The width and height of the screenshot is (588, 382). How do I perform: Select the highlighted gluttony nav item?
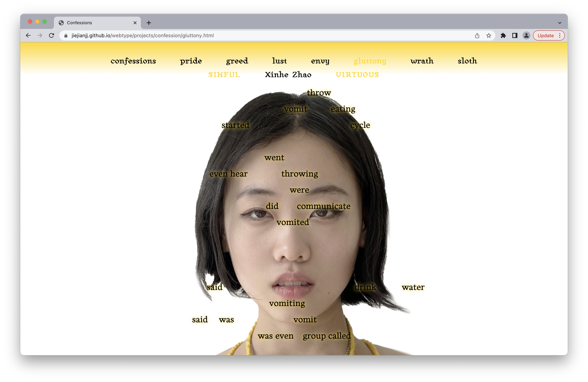tap(370, 61)
